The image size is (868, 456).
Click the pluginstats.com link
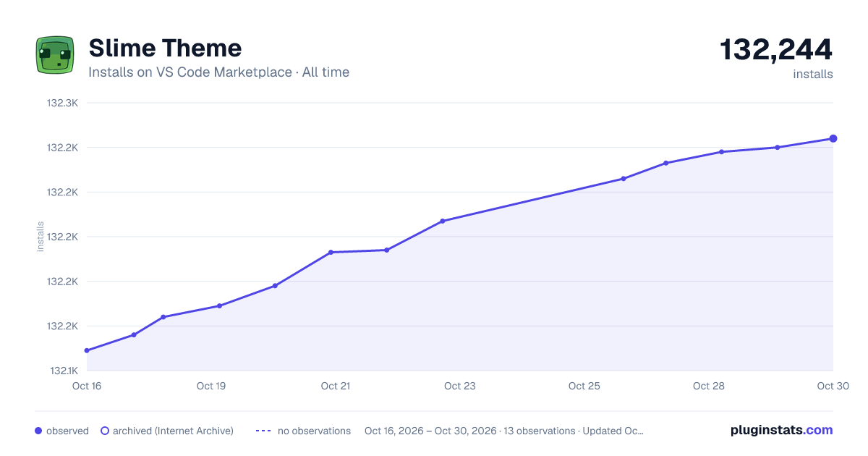pyautogui.click(x=781, y=430)
